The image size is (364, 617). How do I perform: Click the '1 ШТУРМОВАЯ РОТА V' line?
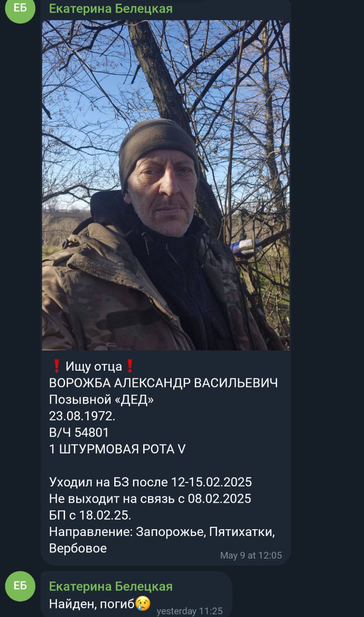click(x=117, y=449)
